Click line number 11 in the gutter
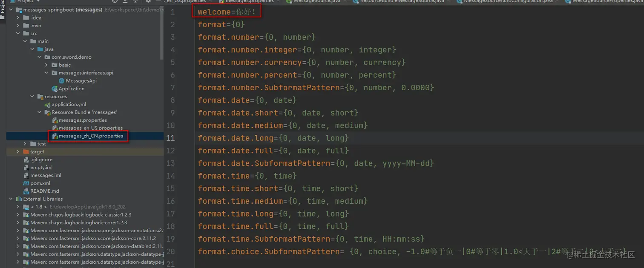Screen dimensions: 644x268 point(170,138)
